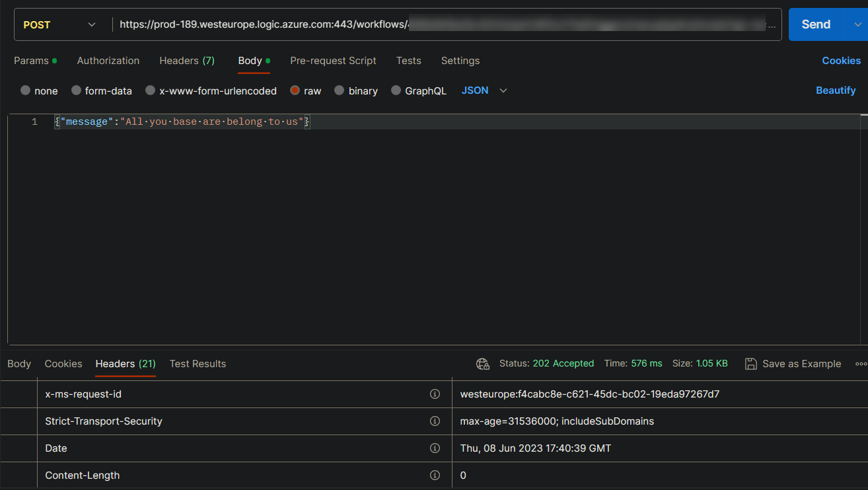Screen dimensions: 868x490
Task: Open Cookies manager via the Cookies link
Action: click(x=841, y=61)
